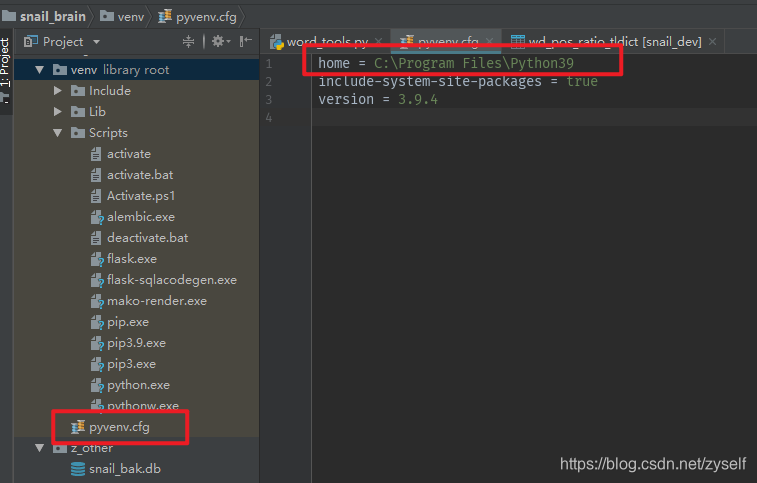
Task: Click the mako-render.exe file name
Action: tap(157, 301)
